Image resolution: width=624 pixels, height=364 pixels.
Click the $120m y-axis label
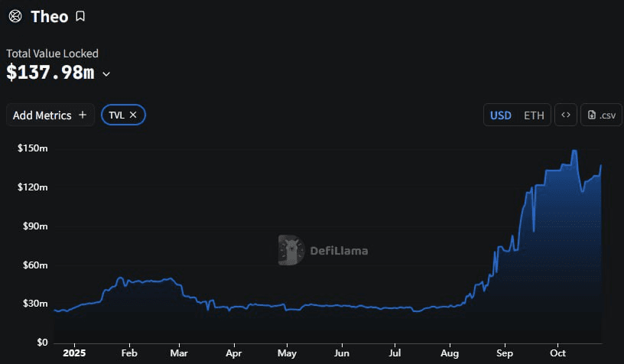point(33,187)
